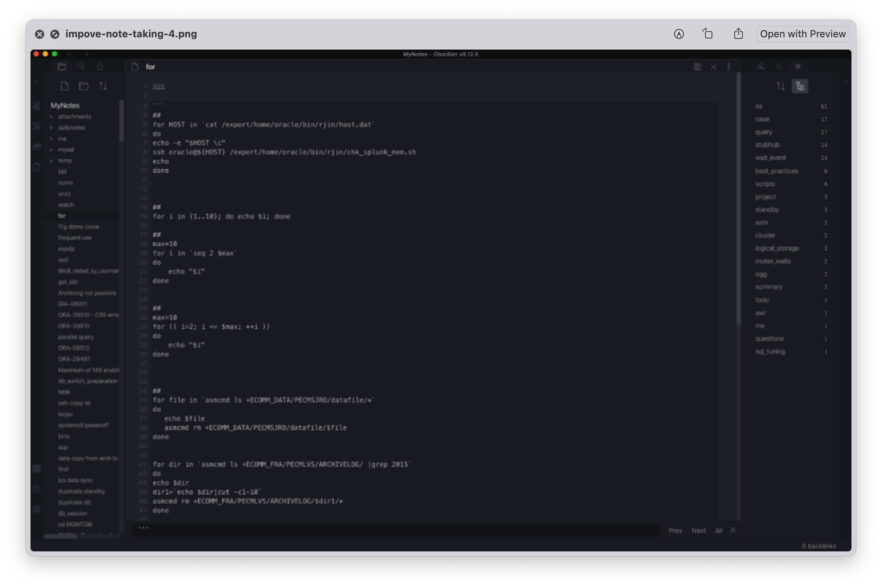Click the document icon beside the note title
The width and height of the screenshot is (882, 588).
pyautogui.click(x=135, y=67)
